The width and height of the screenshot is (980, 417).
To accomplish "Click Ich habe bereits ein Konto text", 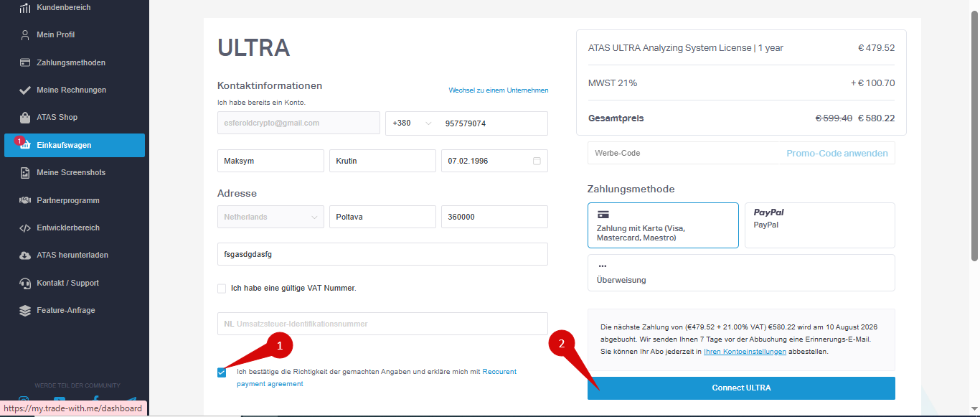I will (261, 103).
